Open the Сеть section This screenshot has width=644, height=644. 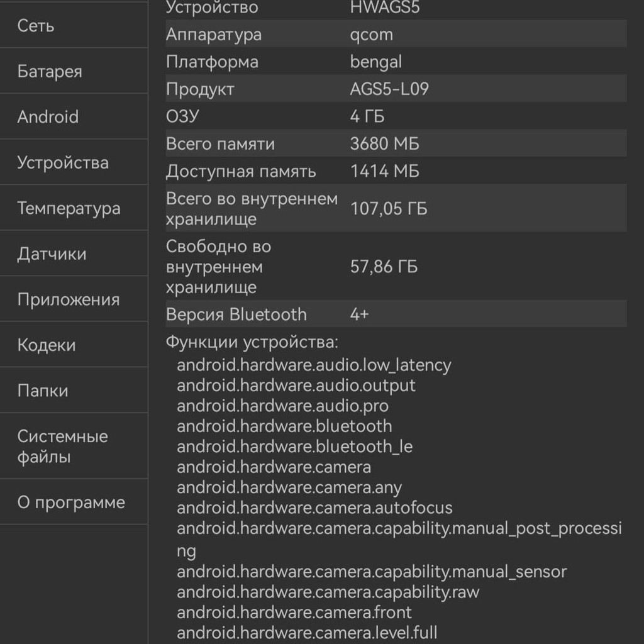coord(74,25)
